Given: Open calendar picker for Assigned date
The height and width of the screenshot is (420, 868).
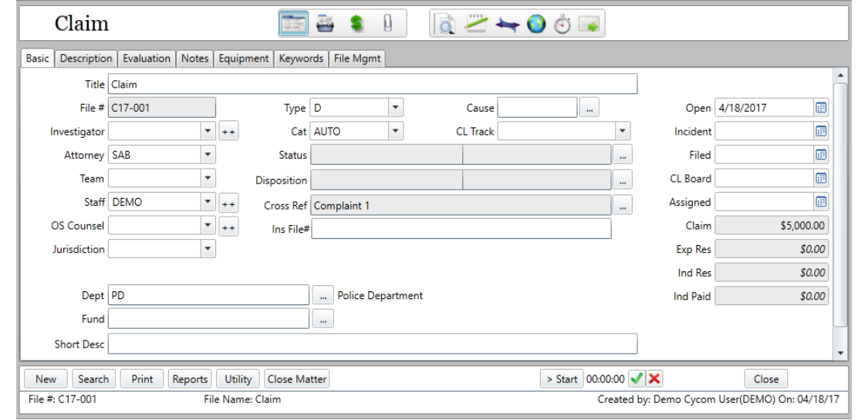Looking at the screenshot, I should [821, 202].
